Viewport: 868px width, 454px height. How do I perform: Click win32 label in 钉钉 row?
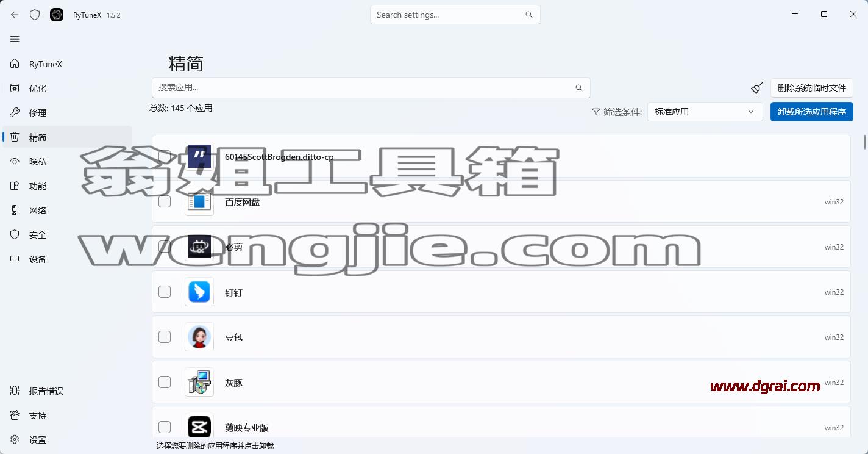click(834, 292)
